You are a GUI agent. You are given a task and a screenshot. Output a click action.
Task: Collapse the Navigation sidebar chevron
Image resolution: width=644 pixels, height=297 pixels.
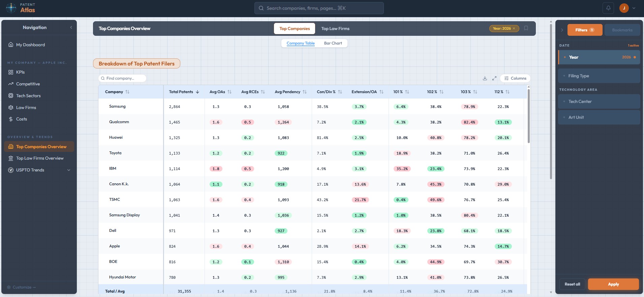(x=71, y=27)
